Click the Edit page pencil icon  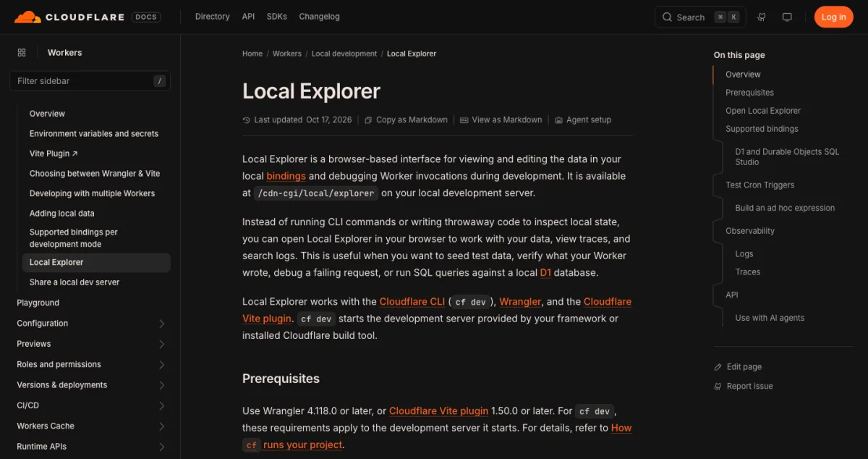click(718, 367)
